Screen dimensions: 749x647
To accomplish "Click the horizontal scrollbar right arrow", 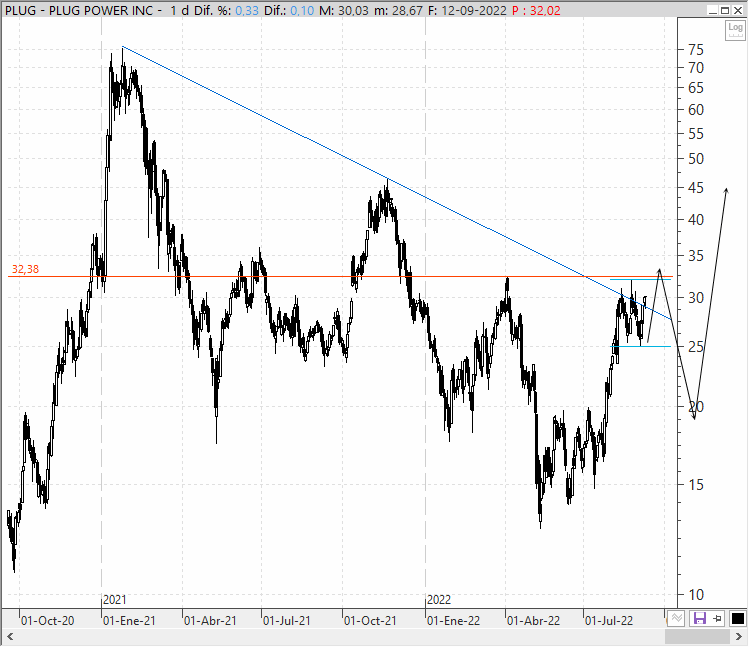I will [x=739, y=636].
